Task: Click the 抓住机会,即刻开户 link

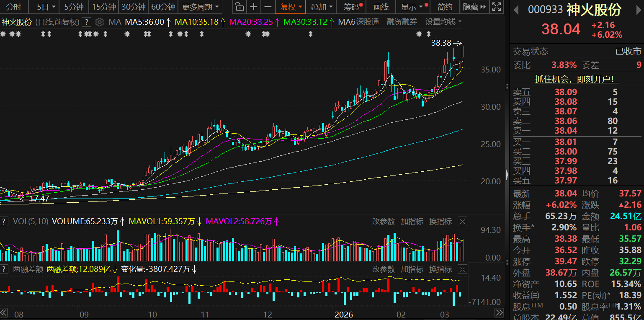Action: [x=577, y=79]
